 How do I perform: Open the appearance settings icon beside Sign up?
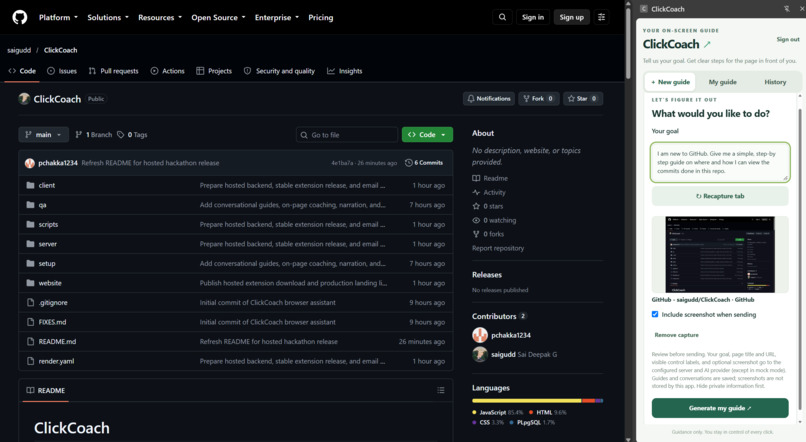click(x=601, y=17)
